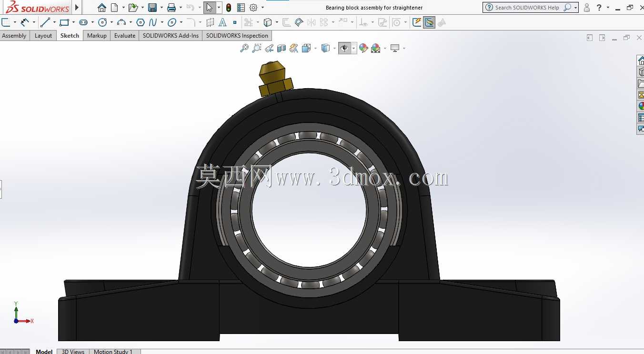This screenshot has width=644, height=354.
Task: Expand Options gear dropdown arrow
Action: click(x=262, y=8)
